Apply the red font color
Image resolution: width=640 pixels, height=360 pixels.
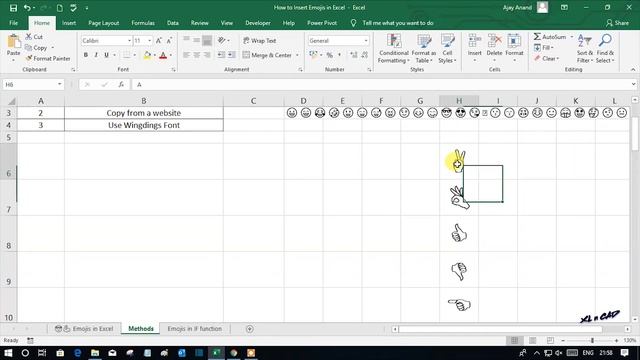pos(163,55)
